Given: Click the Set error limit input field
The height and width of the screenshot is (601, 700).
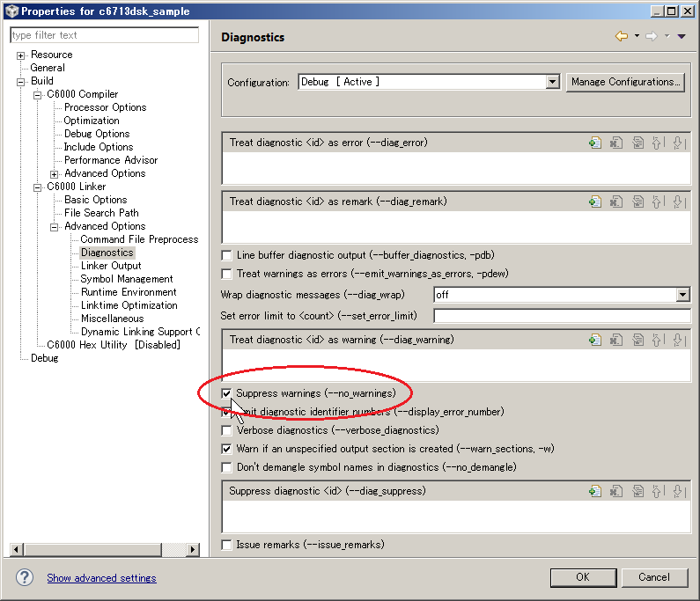Looking at the screenshot, I should pyautogui.click(x=562, y=316).
